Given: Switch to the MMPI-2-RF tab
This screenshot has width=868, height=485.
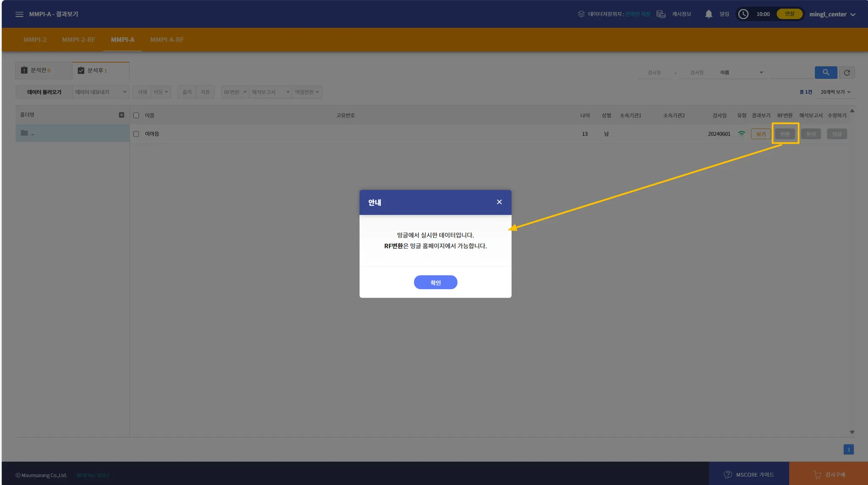Looking at the screenshot, I should (78, 40).
